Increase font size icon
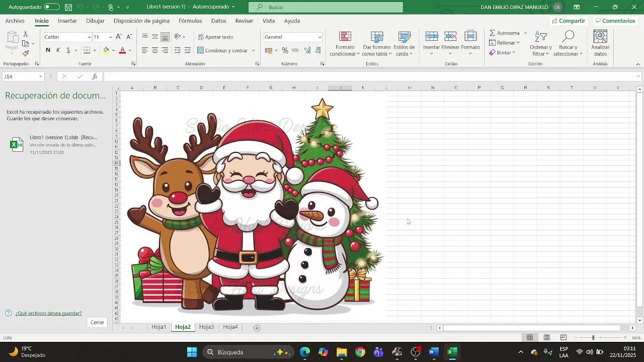 pyautogui.click(x=119, y=37)
